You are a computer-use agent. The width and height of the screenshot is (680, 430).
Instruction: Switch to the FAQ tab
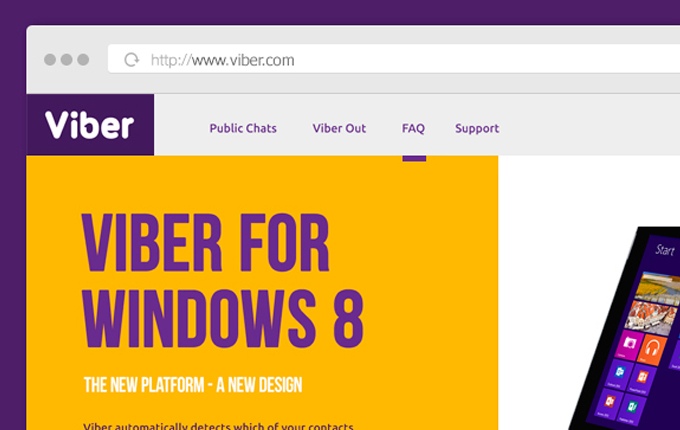[x=413, y=128]
